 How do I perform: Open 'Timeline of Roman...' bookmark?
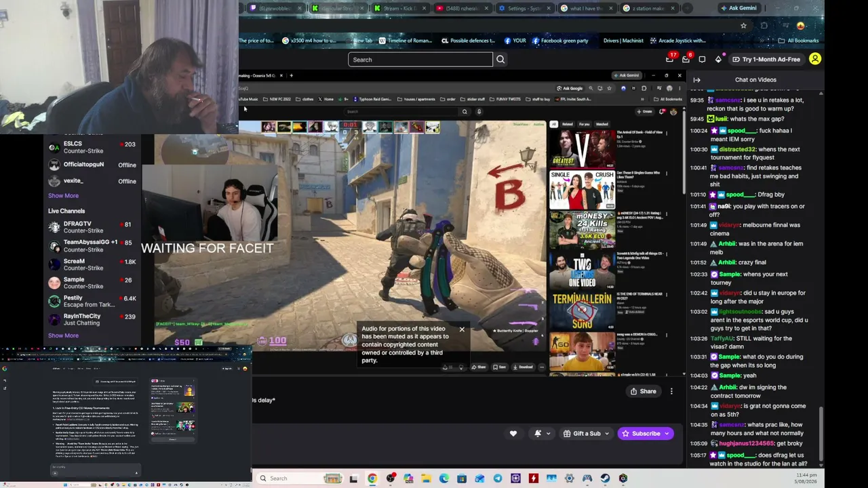point(406,41)
